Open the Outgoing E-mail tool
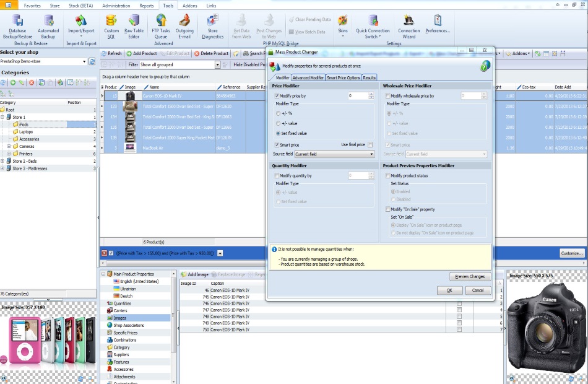Image resolution: width=588 pixels, height=384 pixels. 184,26
